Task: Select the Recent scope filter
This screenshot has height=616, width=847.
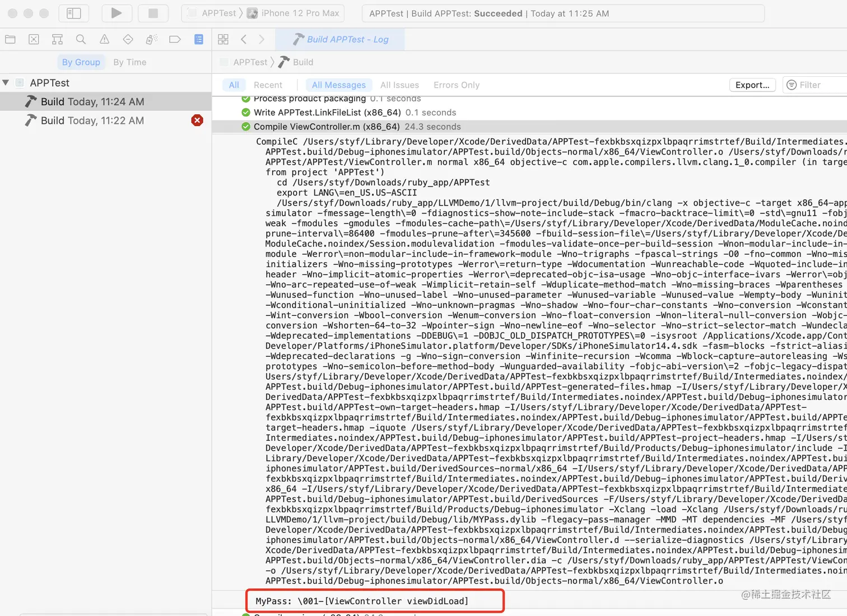Action: click(x=268, y=85)
